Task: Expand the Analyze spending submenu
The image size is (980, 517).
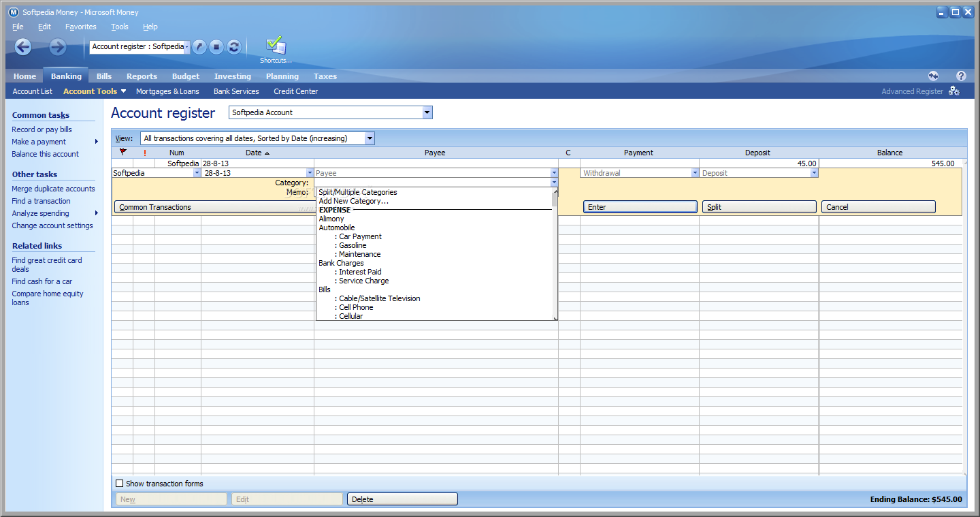Action: pyautogui.click(x=97, y=213)
